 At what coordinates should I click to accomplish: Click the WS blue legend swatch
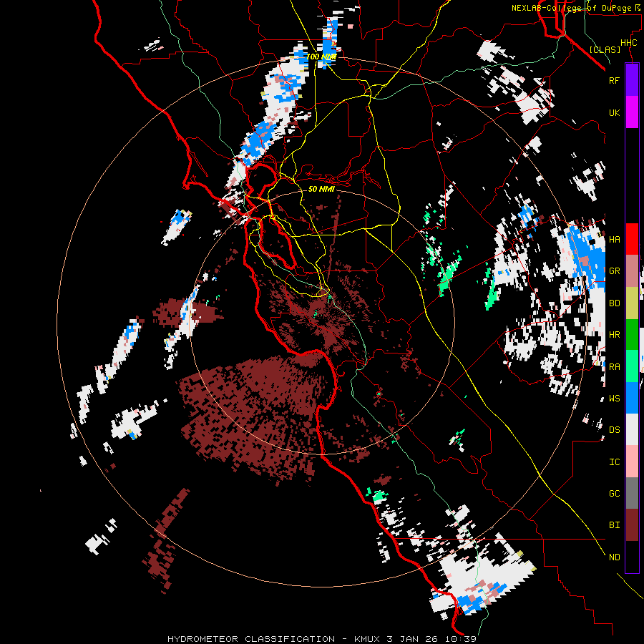(x=632, y=398)
